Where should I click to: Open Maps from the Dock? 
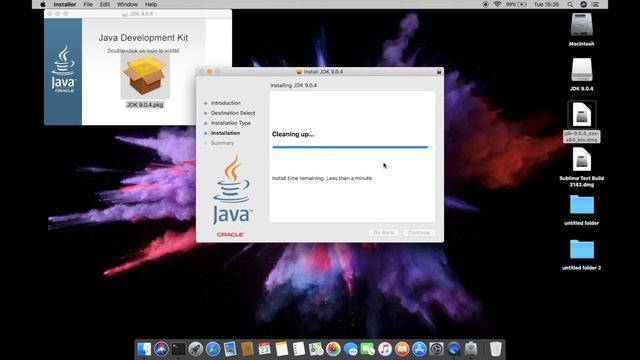[316, 349]
